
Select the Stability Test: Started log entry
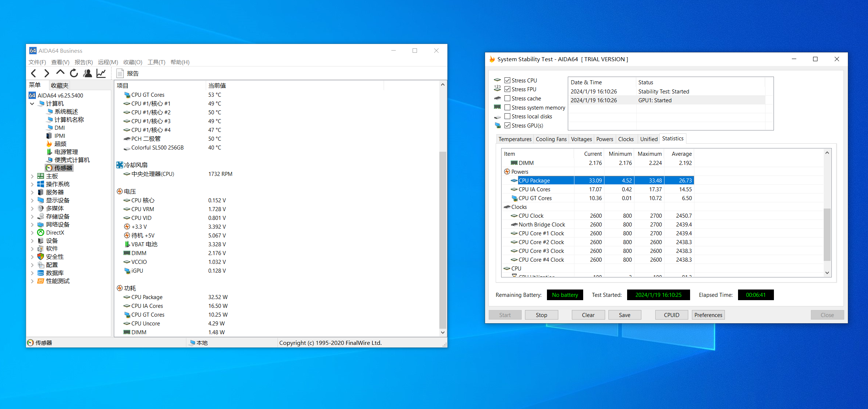point(667,92)
